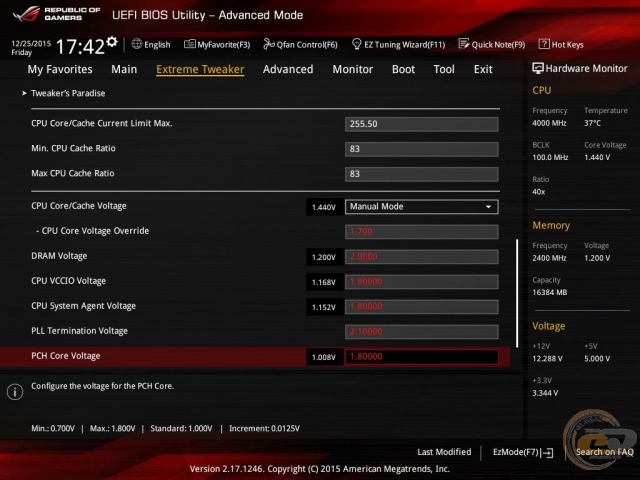Click the EzMode exit arrow icon
640x480 pixels.
[548, 453]
